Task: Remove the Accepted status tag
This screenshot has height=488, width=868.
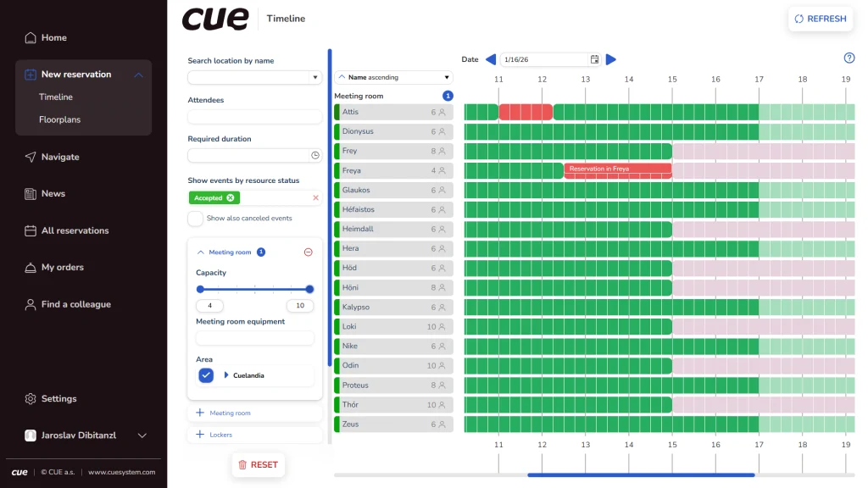Action: (x=231, y=197)
